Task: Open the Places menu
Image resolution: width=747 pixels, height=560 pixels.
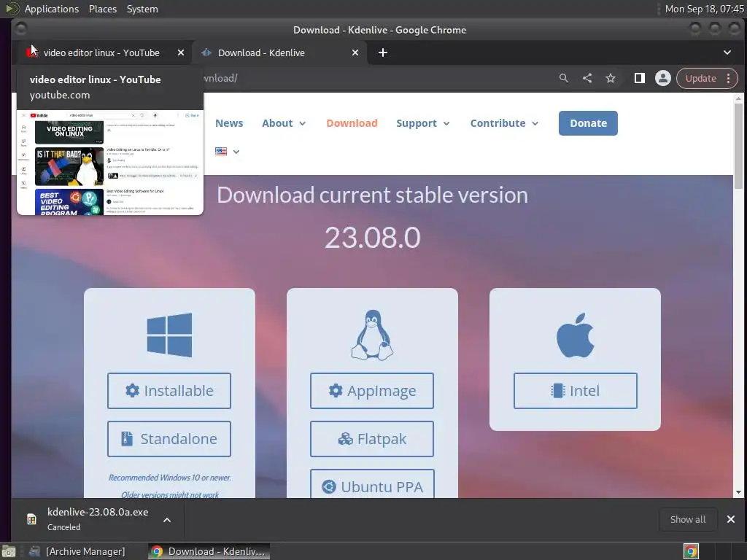Action: (102, 9)
